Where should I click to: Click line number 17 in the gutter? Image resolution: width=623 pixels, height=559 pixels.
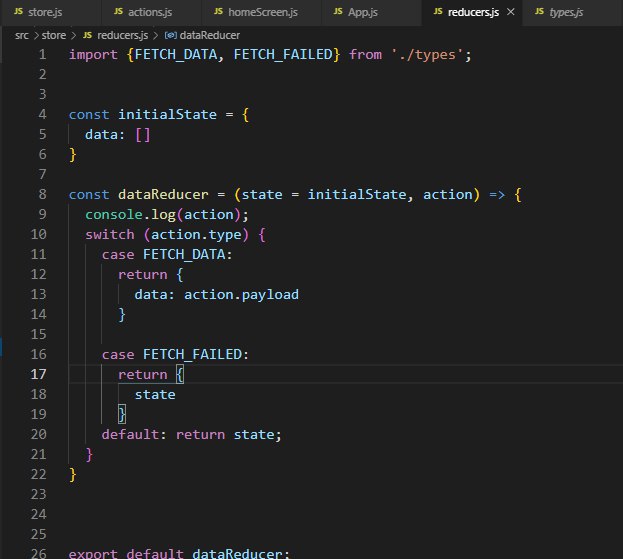click(39, 374)
